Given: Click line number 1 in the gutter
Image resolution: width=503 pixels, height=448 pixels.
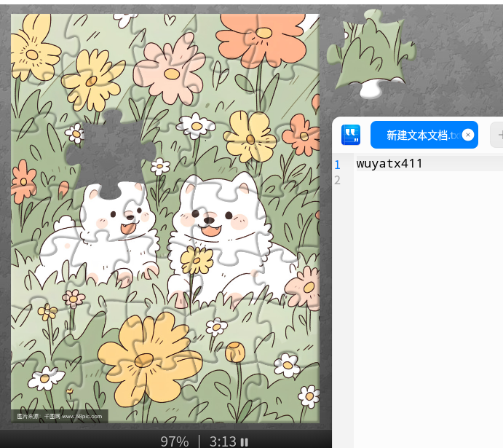Looking at the screenshot, I should click(x=337, y=165).
